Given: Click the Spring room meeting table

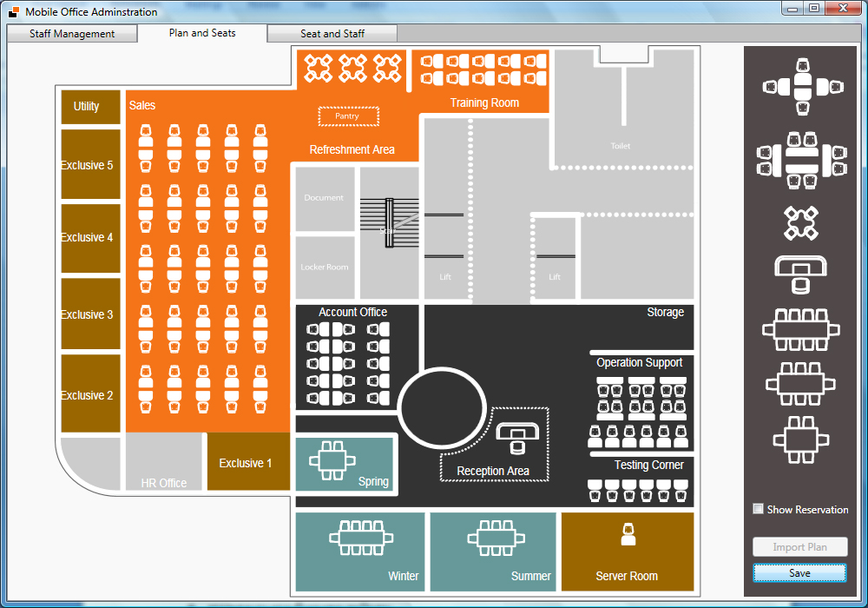Looking at the screenshot, I should coord(332,460).
